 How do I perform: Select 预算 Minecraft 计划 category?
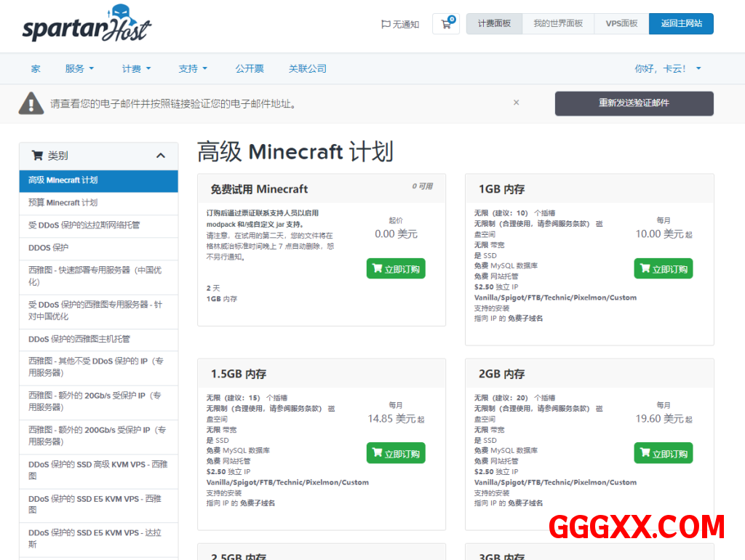tap(63, 203)
